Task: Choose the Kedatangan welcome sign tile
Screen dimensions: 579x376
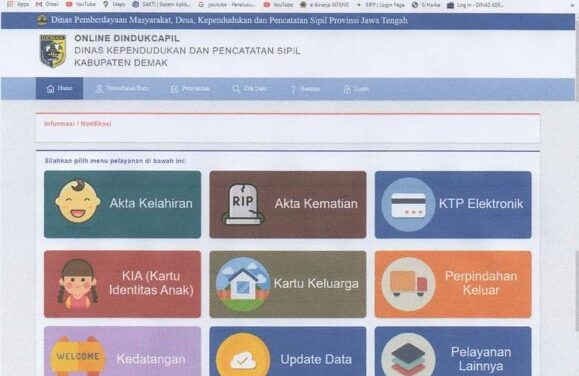Action: (x=122, y=351)
